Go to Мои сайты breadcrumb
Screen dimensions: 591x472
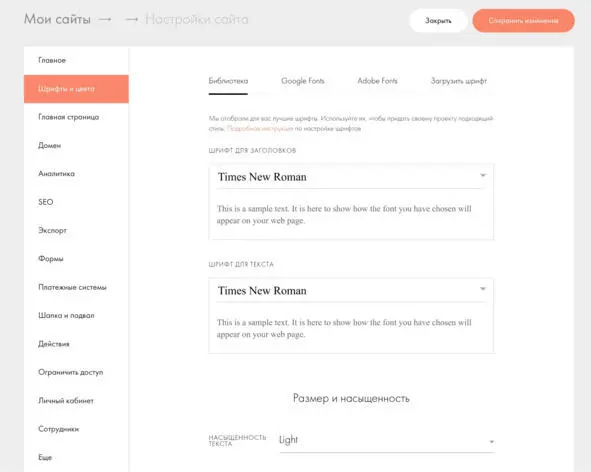pos(57,19)
